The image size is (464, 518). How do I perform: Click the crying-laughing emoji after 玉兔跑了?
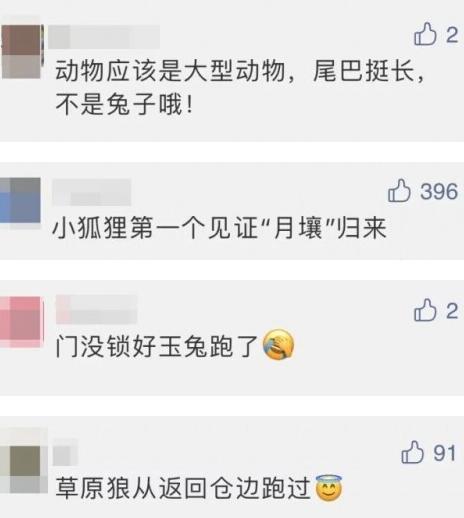pos(279,345)
